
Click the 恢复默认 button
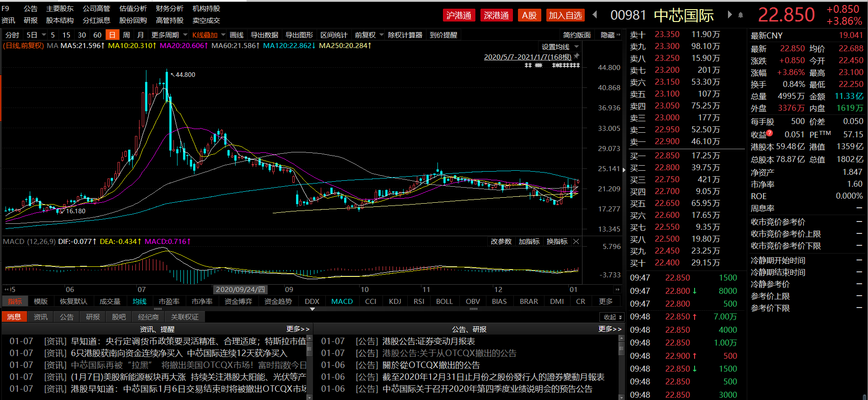point(73,301)
